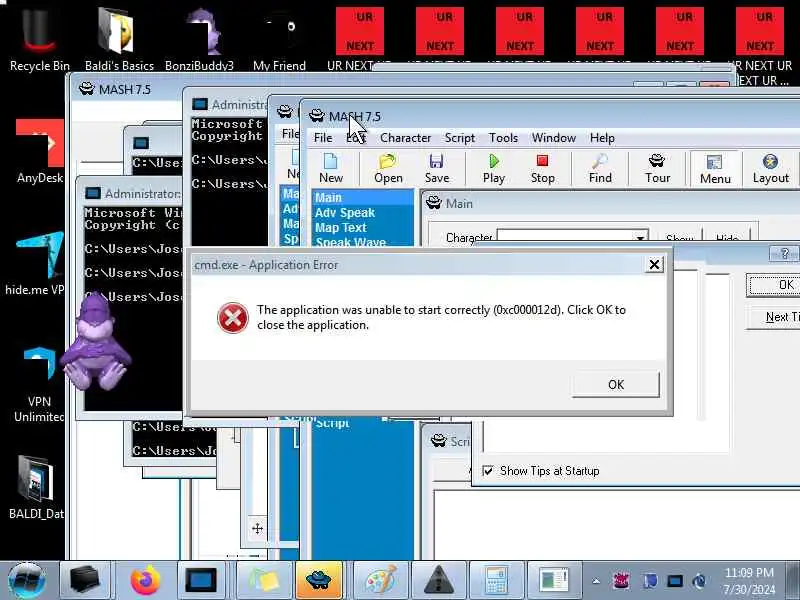Click the red Stop button in MASH toolbar
The width and height of the screenshot is (800, 600).
point(542,169)
